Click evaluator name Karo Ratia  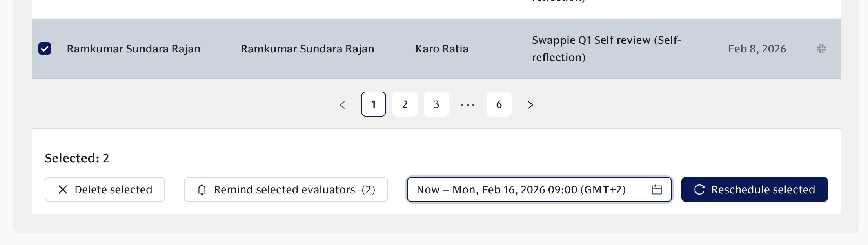[441, 48]
